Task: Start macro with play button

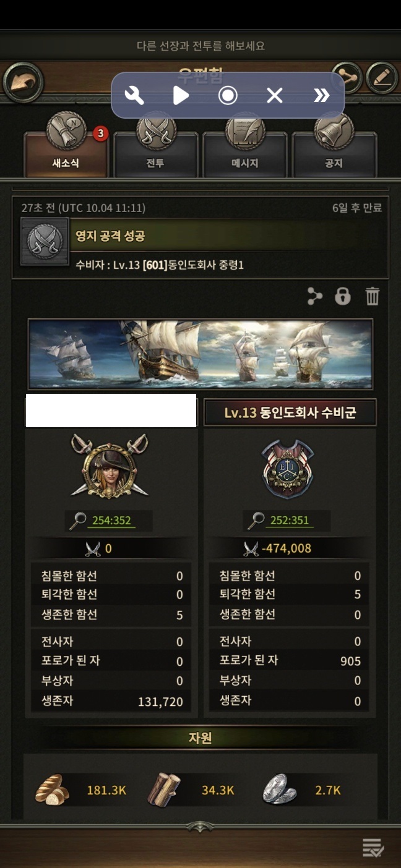Action: click(x=181, y=95)
